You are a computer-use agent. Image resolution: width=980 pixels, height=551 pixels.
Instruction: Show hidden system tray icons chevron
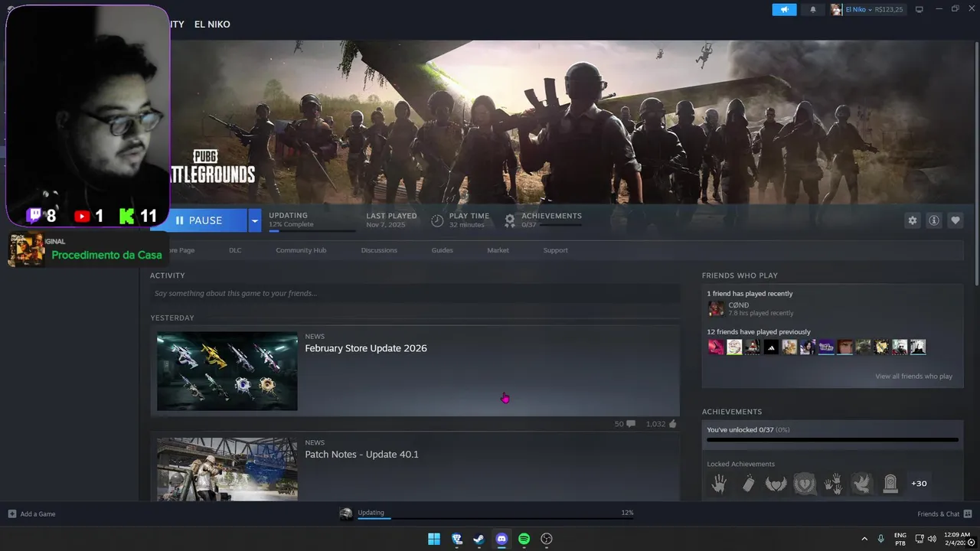click(x=864, y=539)
